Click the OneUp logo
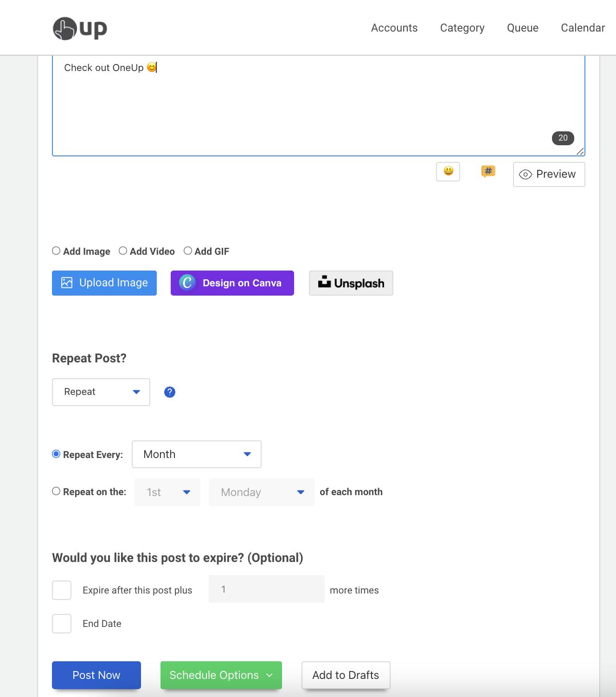616x697 pixels. coord(80,28)
